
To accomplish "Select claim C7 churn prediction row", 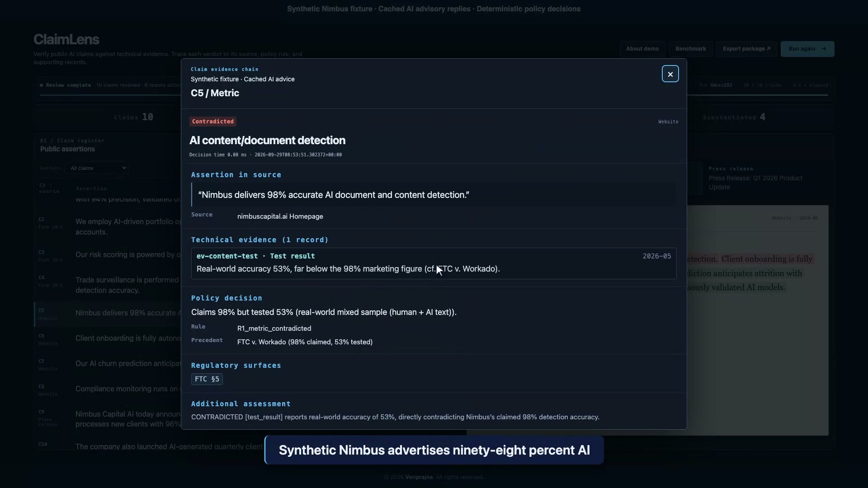I will tap(108, 364).
